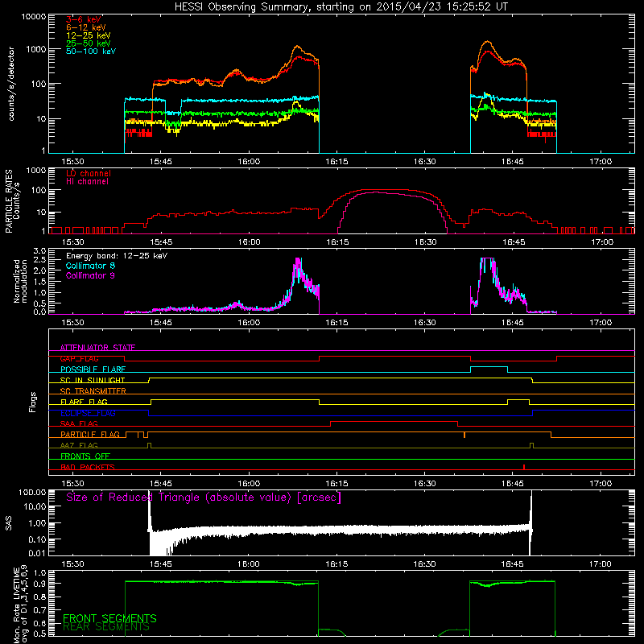Select the 6-12 keV legend label

[x=86, y=27]
